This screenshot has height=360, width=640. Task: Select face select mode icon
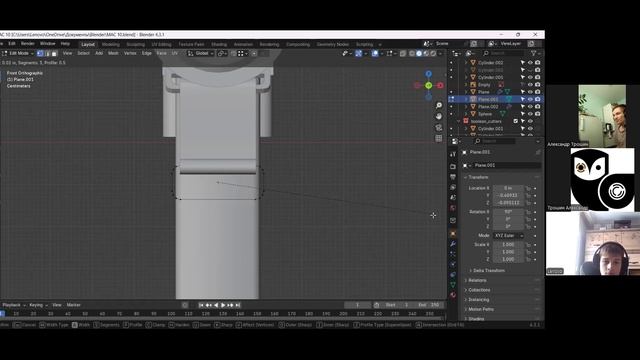tap(54, 53)
